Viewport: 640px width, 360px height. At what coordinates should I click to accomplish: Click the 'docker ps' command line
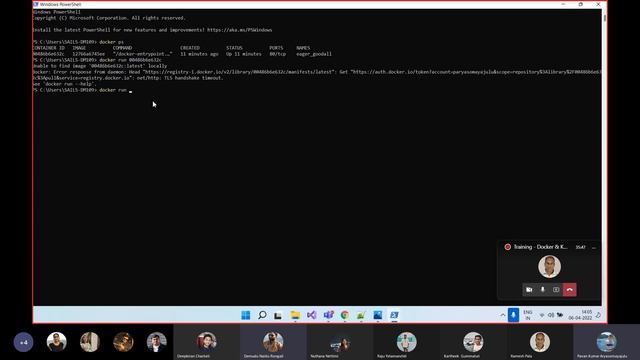click(78, 42)
